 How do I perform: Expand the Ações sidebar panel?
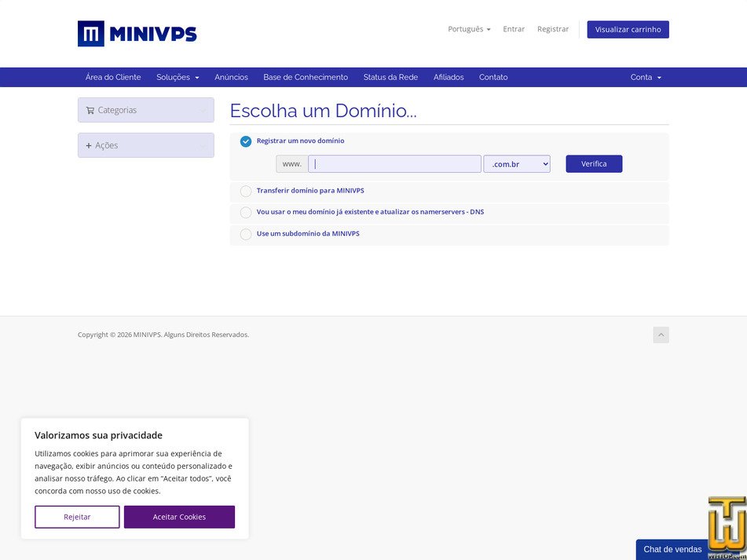(146, 145)
